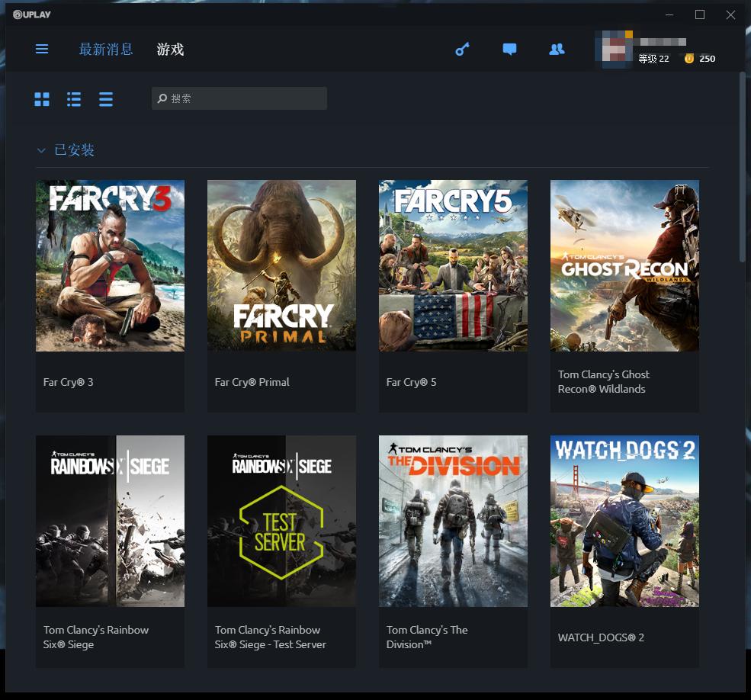
Task: Click the magnifier icon in search box
Action: click(x=162, y=98)
